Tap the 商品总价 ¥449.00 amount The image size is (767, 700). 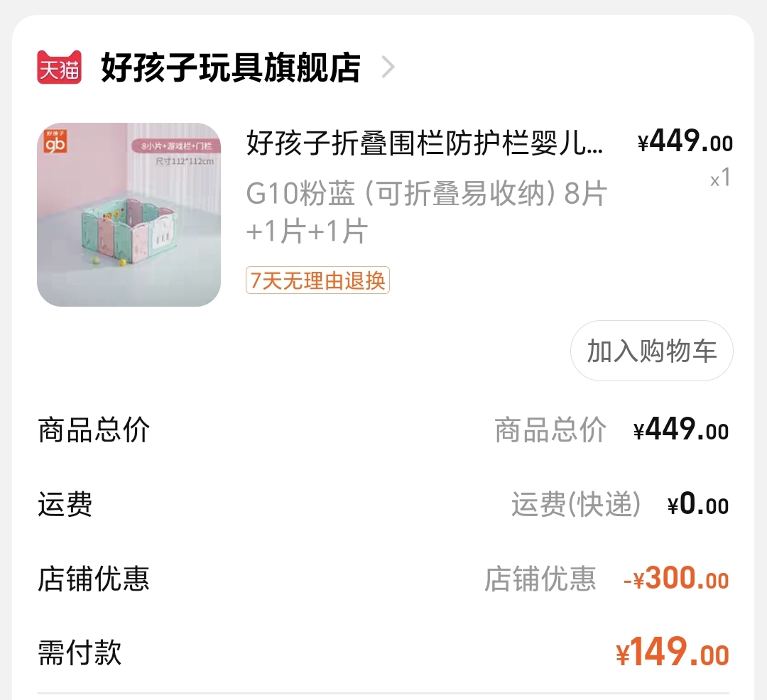pyautogui.click(x=681, y=430)
